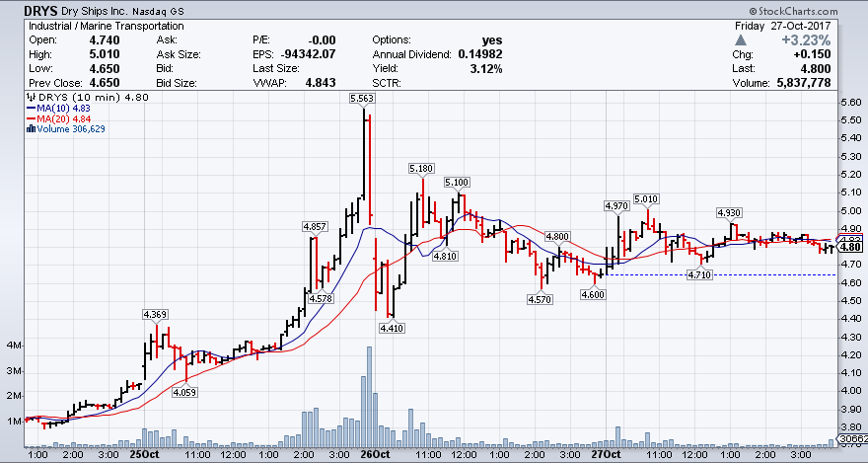Screen dimensions: 868x463
Task: Click the 5.563 peak price label
Action: click(362, 98)
